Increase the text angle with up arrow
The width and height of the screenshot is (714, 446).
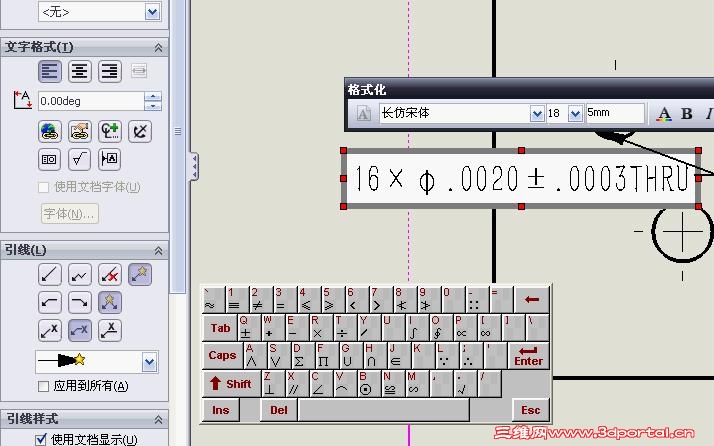pyautogui.click(x=153, y=96)
